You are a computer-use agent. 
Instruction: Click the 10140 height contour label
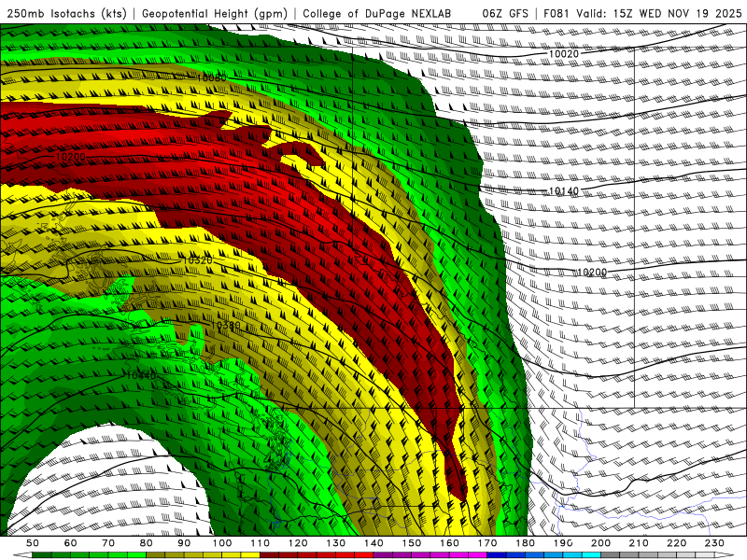pos(563,191)
